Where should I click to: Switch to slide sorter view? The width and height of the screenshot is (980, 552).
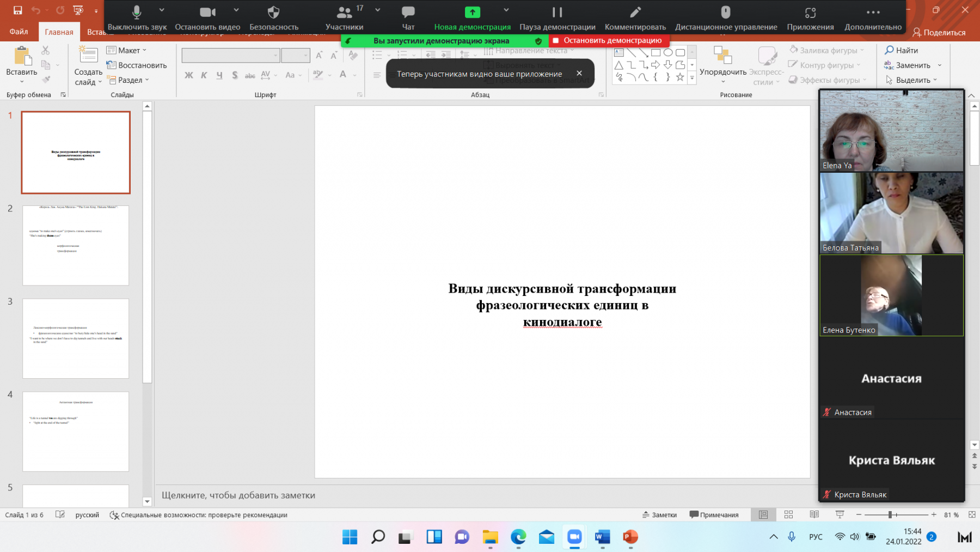788,514
